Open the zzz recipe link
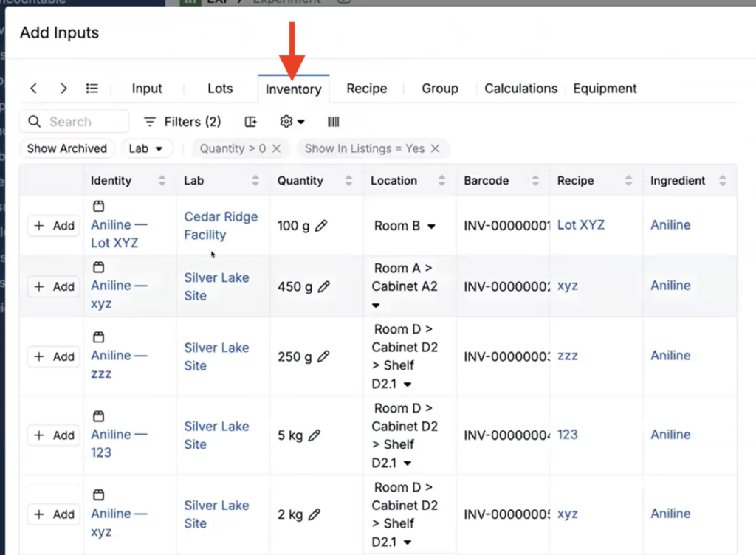The height and width of the screenshot is (555, 756). pos(568,356)
